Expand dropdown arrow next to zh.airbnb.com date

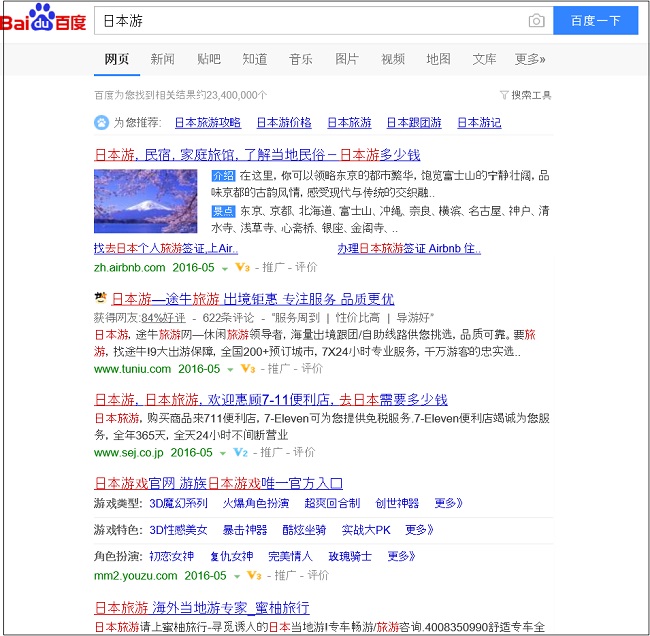pyautogui.click(x=225, y=268)
